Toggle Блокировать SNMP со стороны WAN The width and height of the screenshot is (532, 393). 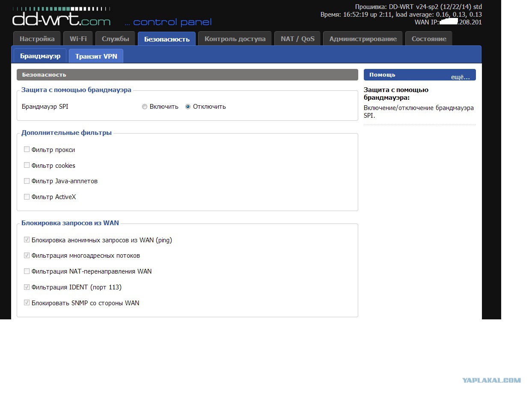coord(27,303)
